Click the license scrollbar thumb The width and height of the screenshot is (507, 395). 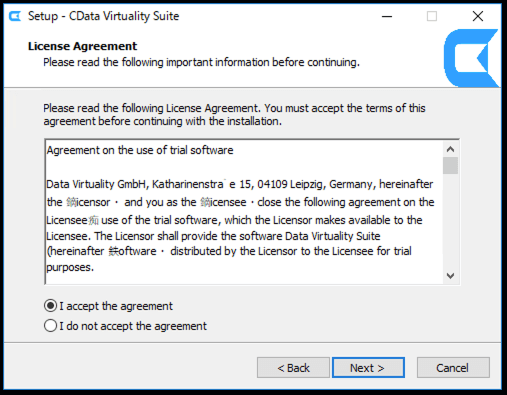click(x=450, y=166)
